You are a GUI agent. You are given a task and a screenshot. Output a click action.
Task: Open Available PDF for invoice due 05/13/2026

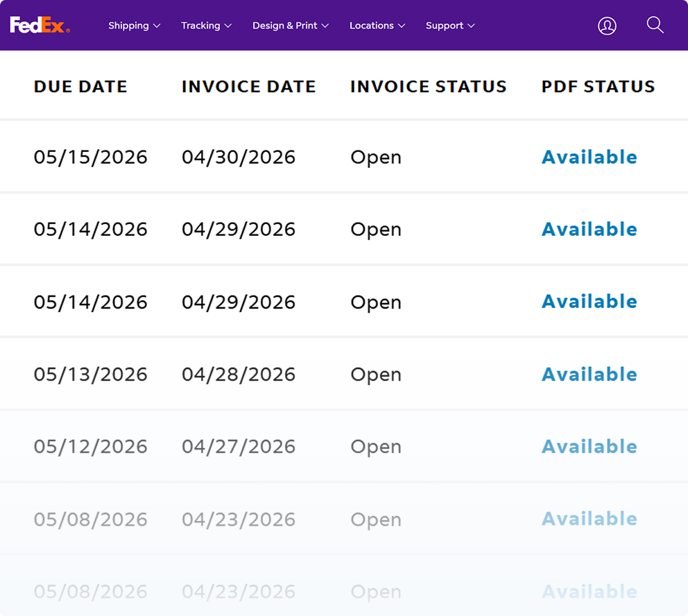point(590,375)
